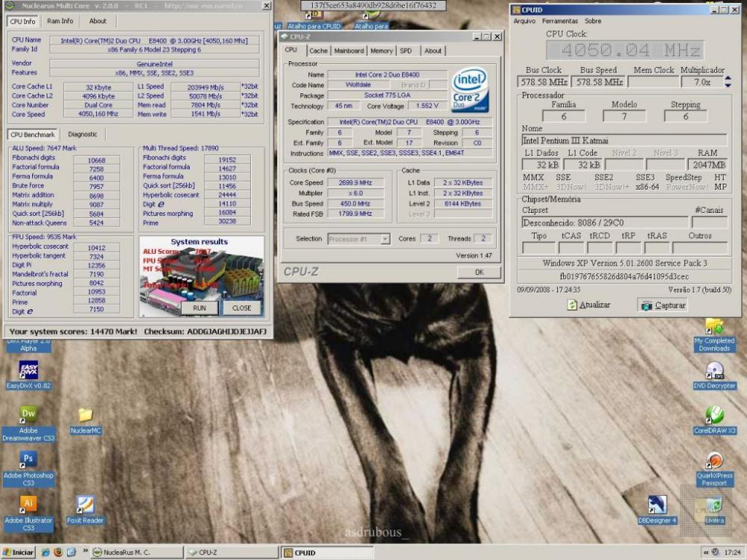Launch CorelDRAW X3 from the desktop

pyautogui.click(x=715, y=415)
